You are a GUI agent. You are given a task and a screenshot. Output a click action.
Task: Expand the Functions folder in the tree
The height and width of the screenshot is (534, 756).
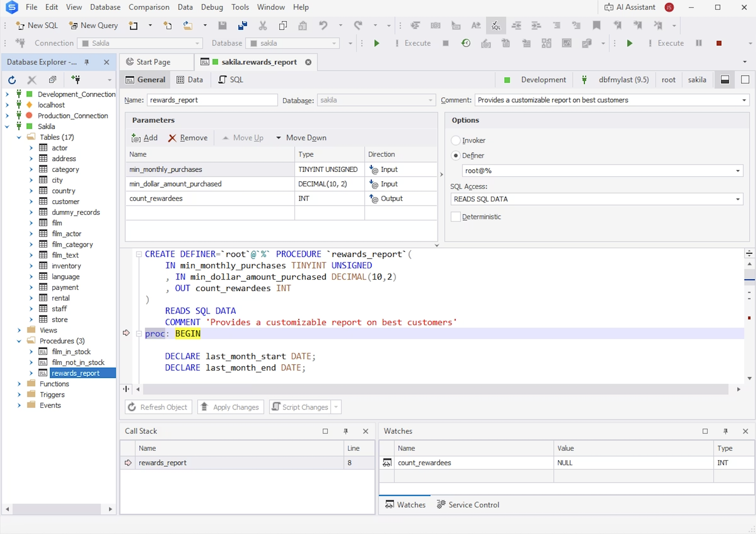click(19, 384)
